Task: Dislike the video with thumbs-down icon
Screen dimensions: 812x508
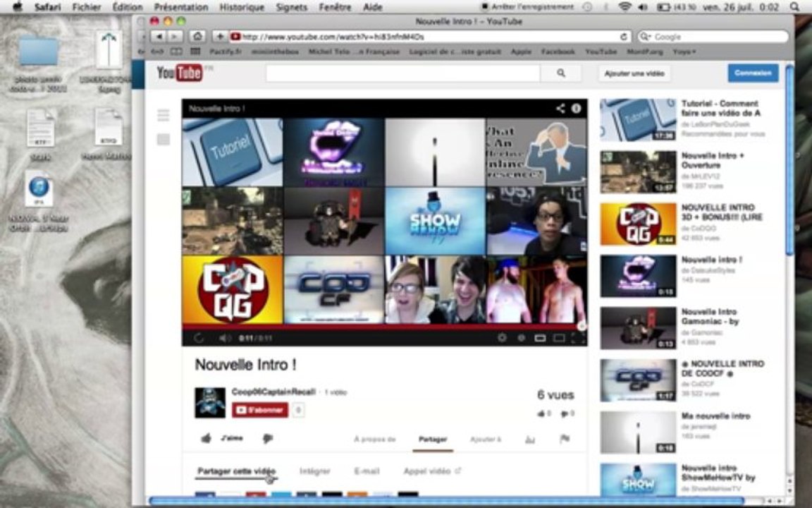Action: point(267,439)
